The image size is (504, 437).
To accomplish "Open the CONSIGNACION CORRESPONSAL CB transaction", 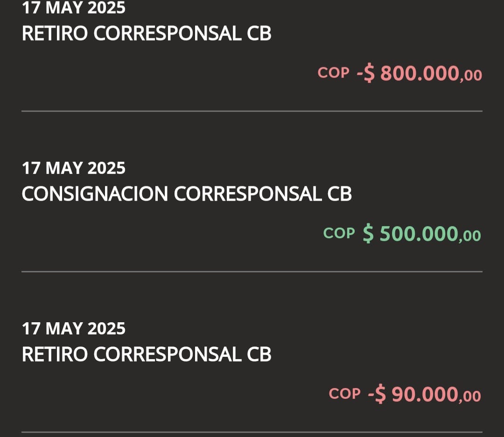I will click(x=187, y=194).
